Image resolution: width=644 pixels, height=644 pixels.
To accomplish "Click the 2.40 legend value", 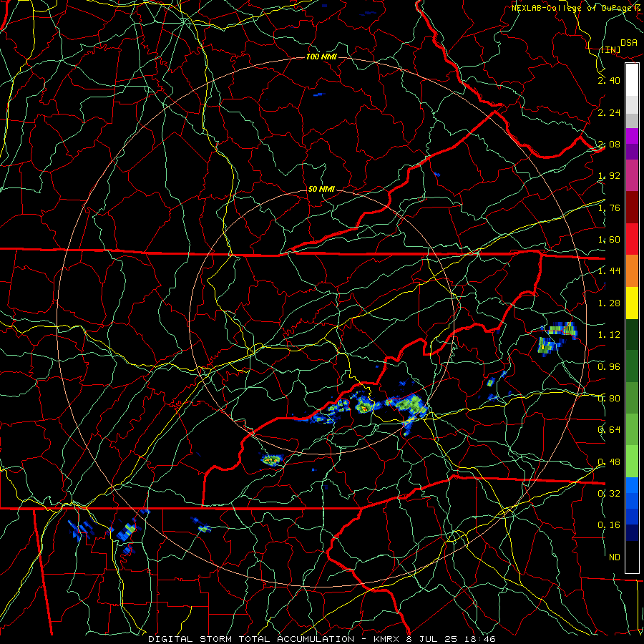I will click(609, 80).
